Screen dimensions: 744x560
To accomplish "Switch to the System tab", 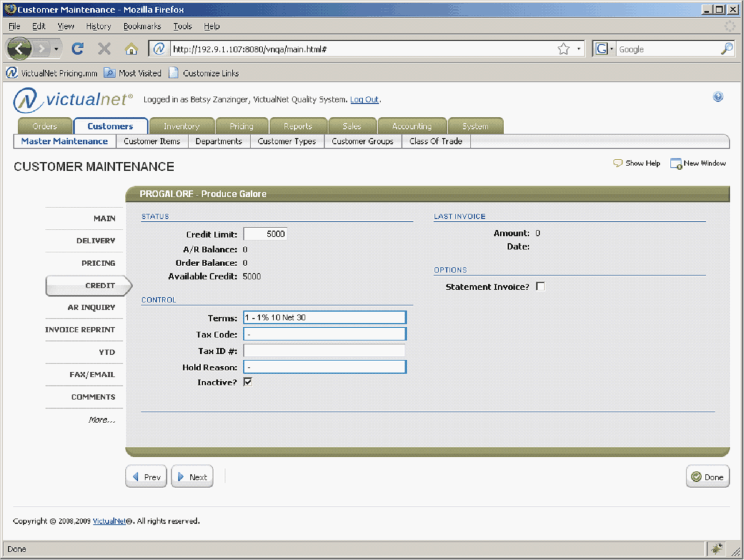I will pyautogui.click(x=475, y=126).
